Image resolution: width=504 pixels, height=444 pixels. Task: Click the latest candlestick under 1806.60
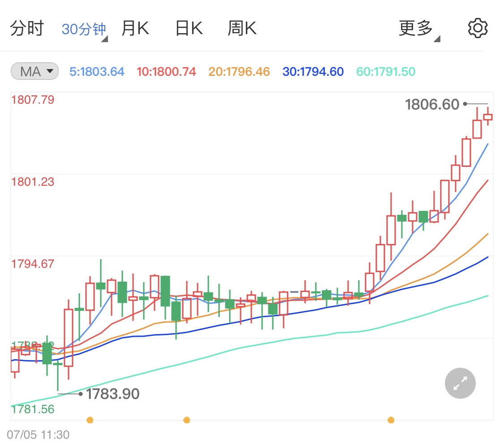click(487, 117)
